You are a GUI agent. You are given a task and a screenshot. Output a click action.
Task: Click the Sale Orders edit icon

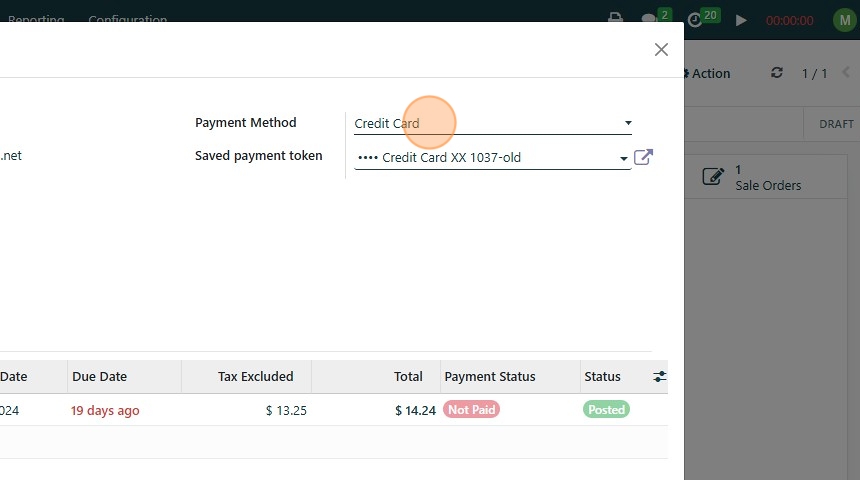point(713,176)
